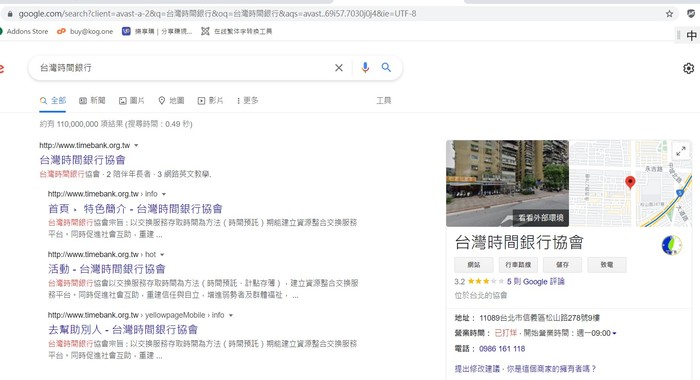Bookmark this page with the star icon

coord(669,14)
